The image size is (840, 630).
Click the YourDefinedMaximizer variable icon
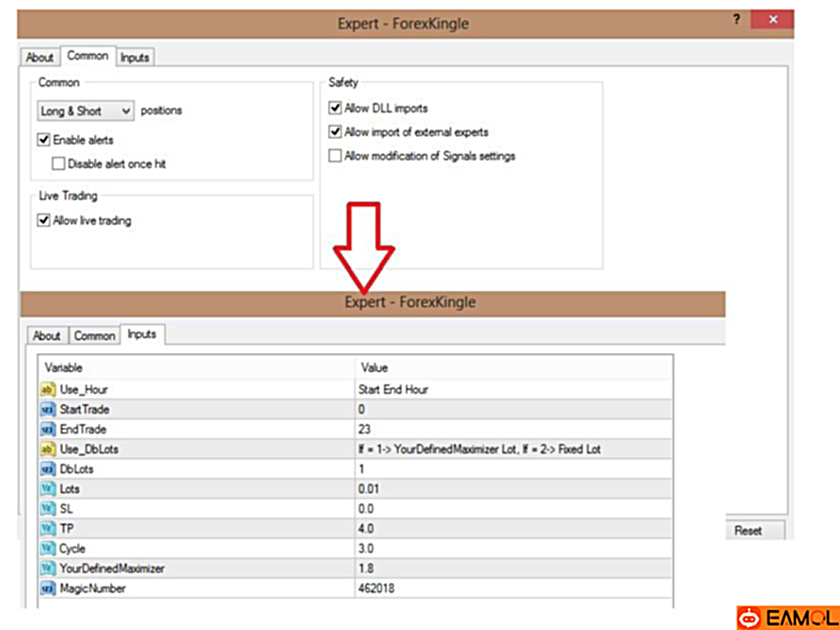tap(48, 568)
